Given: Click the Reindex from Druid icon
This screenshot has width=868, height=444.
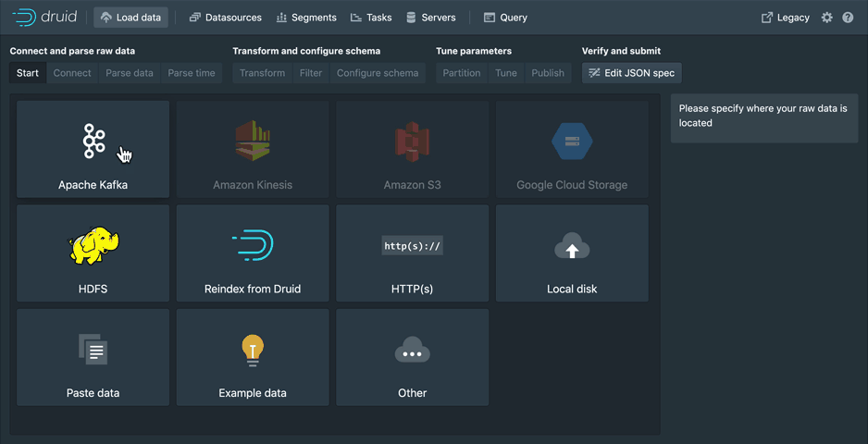Looking at the screenshot, I should pos(253,245).
